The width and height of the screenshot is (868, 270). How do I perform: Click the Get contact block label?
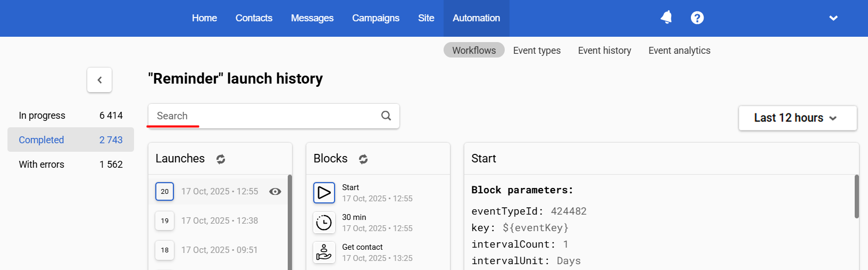362,247
